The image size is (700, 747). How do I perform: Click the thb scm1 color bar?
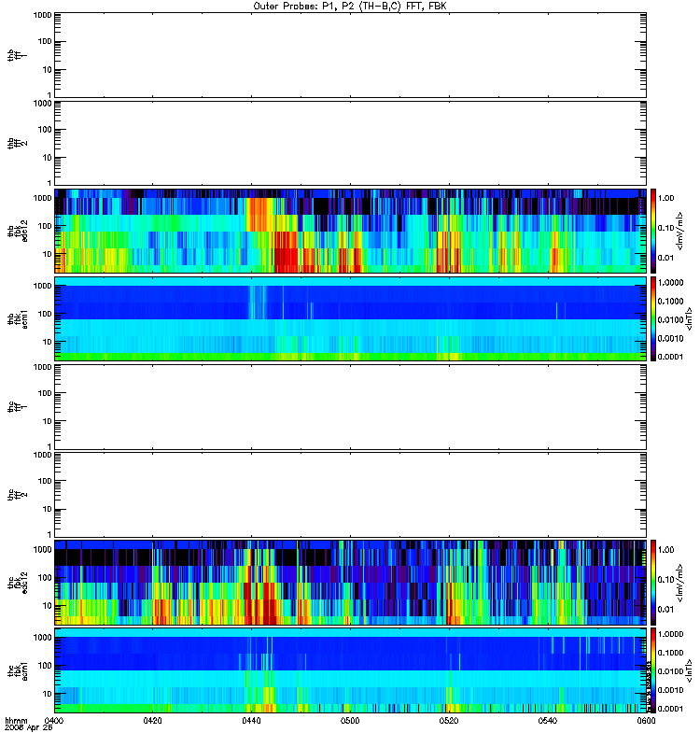(x=653, y=318)
